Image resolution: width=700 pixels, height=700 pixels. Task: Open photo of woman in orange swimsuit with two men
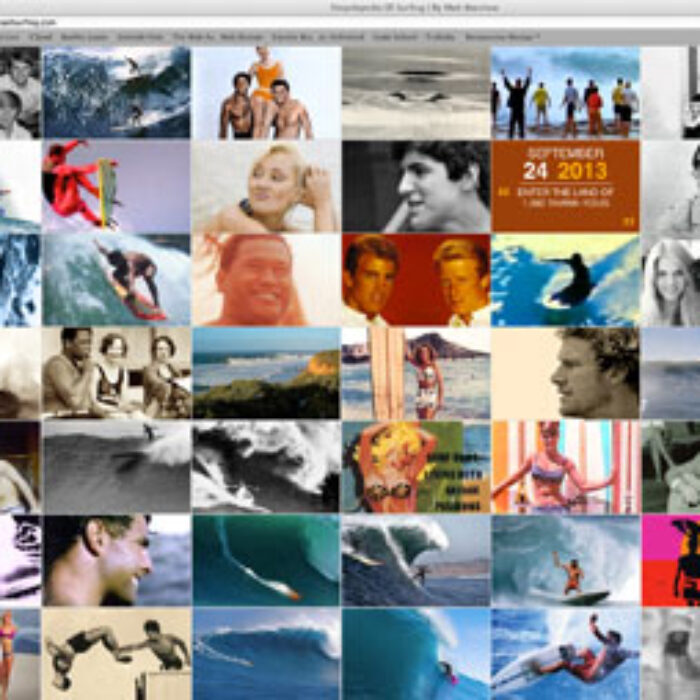267,92
